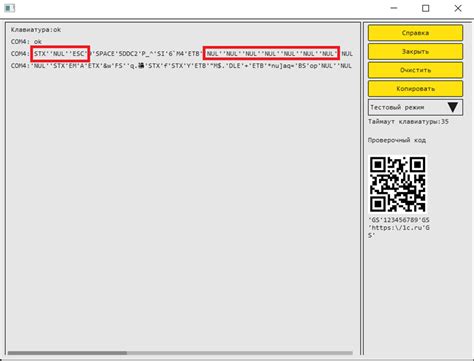Screen dimensions: 474x361
Task: Click the horizontal scrollbar thumb
Action: (67, 353)
